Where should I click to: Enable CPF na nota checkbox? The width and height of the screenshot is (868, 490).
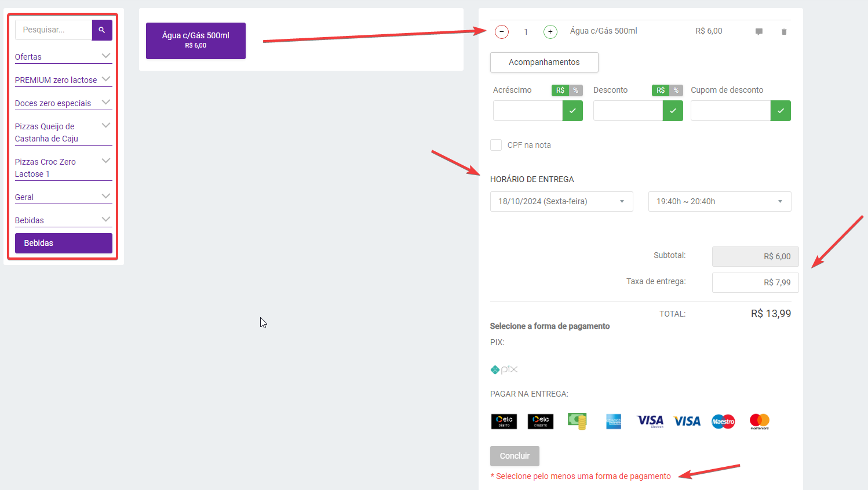pos(496,145)
